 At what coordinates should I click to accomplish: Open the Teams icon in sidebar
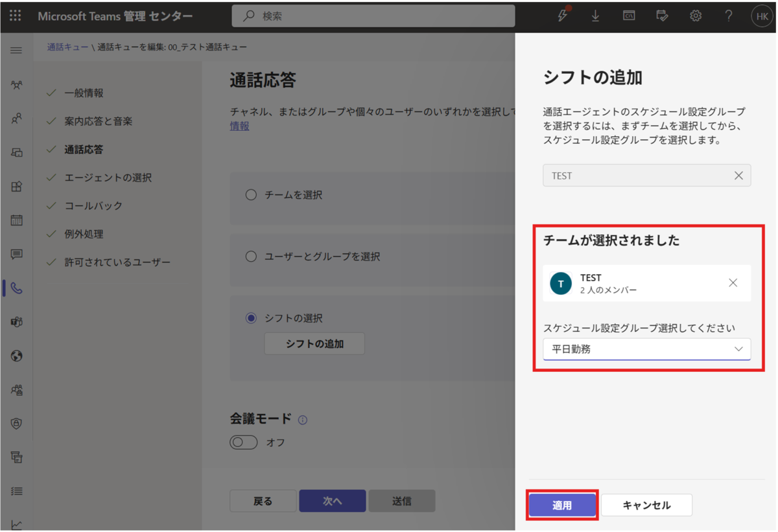click(17, 85)
